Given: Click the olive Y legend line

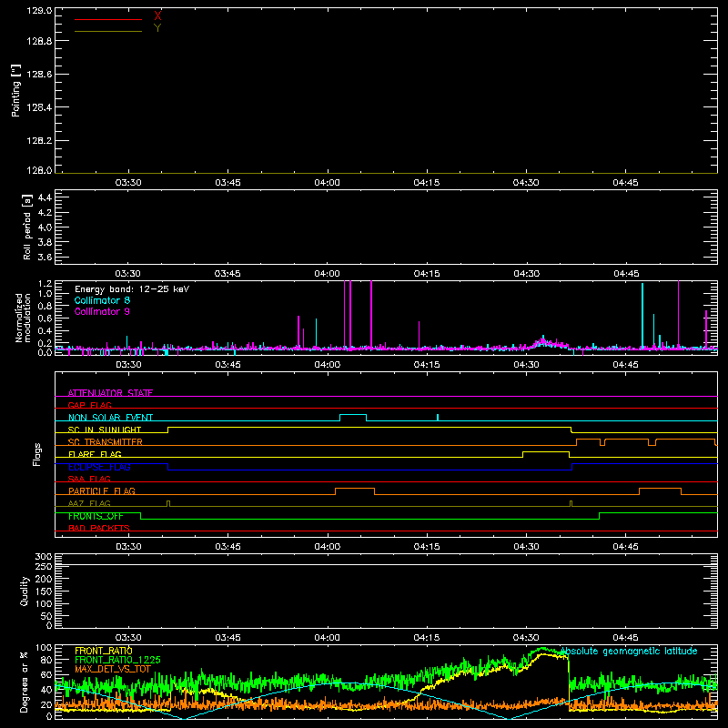Looking at the screenshot, I should (108, 31).
